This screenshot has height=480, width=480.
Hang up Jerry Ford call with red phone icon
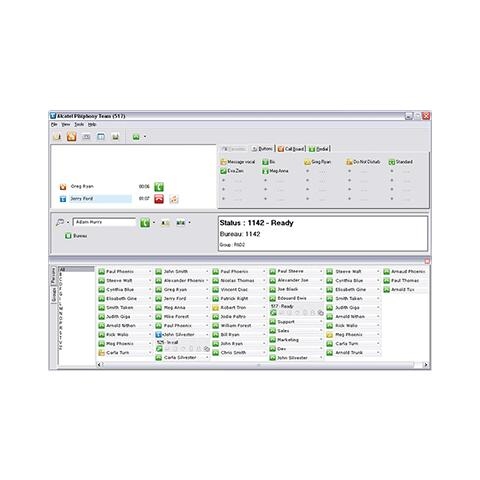point(159,199)
